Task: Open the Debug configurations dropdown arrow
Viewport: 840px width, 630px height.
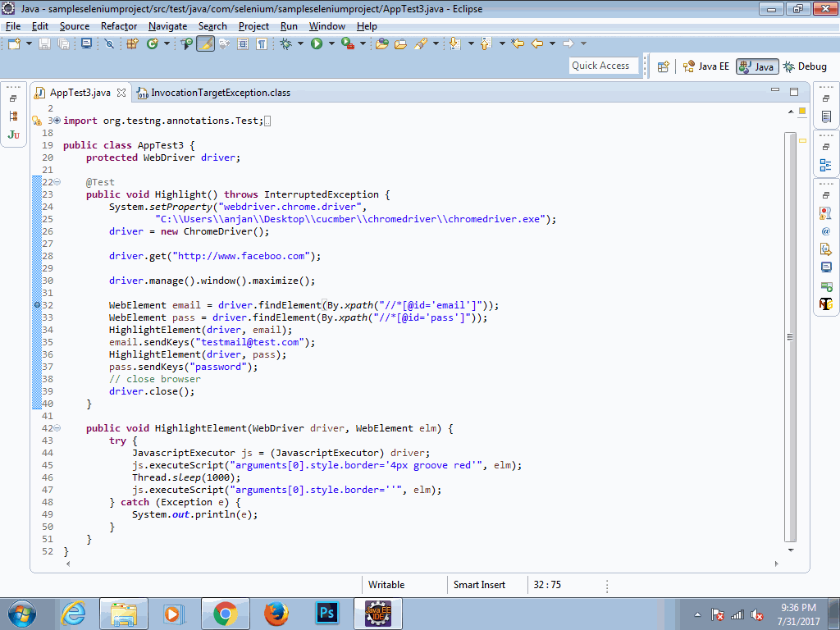Action: 300,44
